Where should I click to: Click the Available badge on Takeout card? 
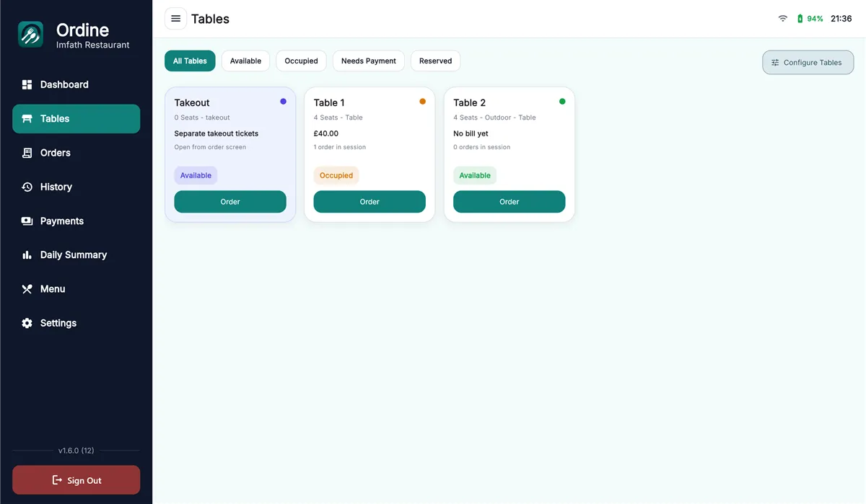pyautogui.click(x=196, y=175)
